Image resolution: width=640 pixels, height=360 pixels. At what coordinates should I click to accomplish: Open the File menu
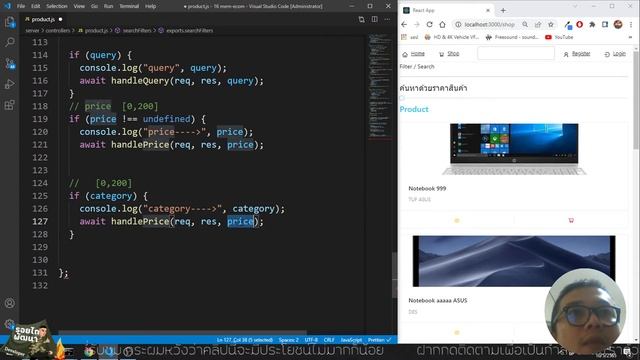point(21,6)
